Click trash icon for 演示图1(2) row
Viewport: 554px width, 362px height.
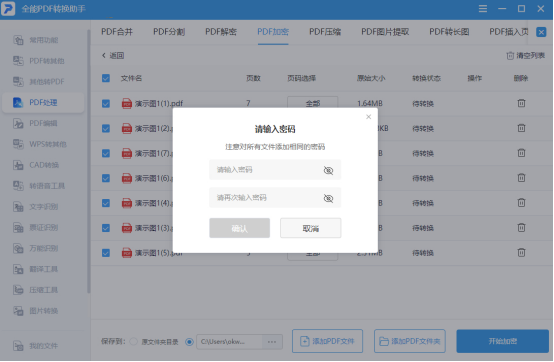pyautogui.click(x=521, y=128)
